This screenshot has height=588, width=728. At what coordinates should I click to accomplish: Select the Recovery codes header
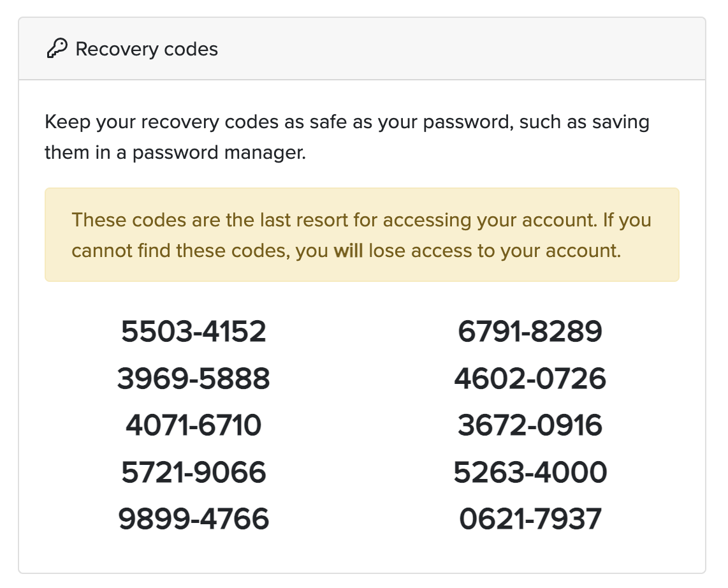(x=146, y=49)
